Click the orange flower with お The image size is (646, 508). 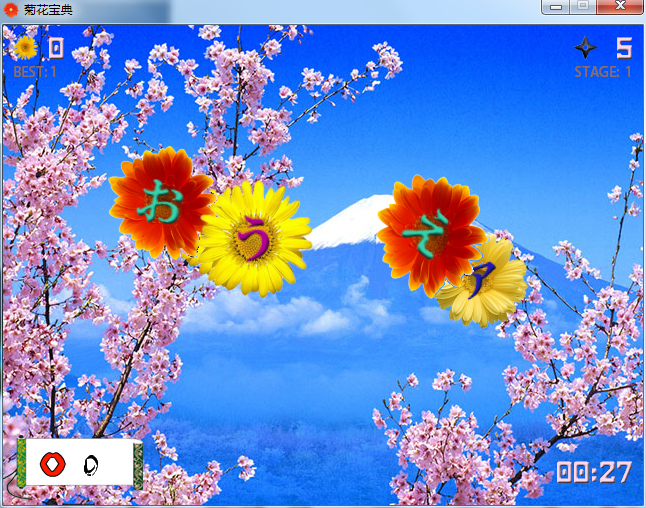(160, 201)
